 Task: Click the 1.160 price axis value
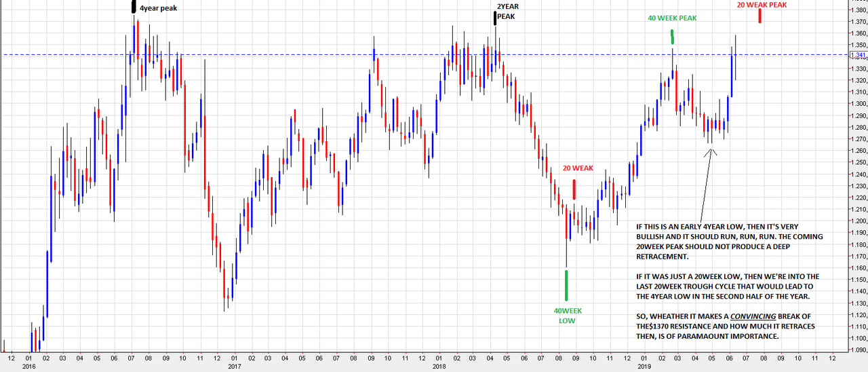pos(859,268)
